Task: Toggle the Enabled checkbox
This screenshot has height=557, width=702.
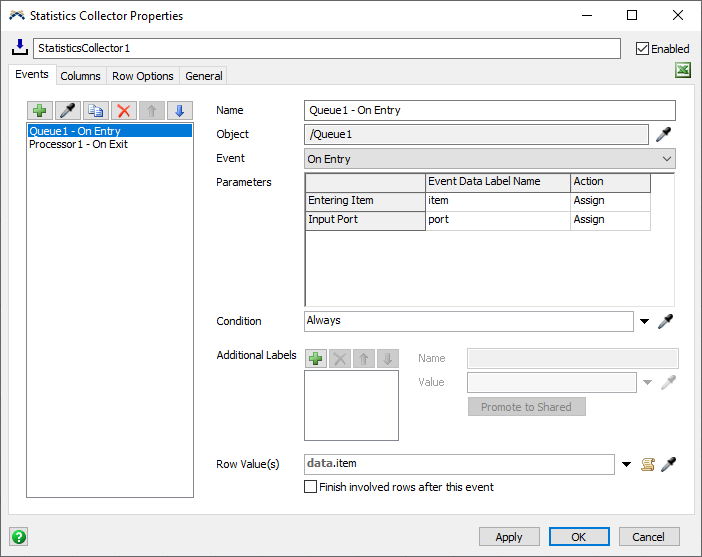Action: pyautogui.click(x=643, y=48)
